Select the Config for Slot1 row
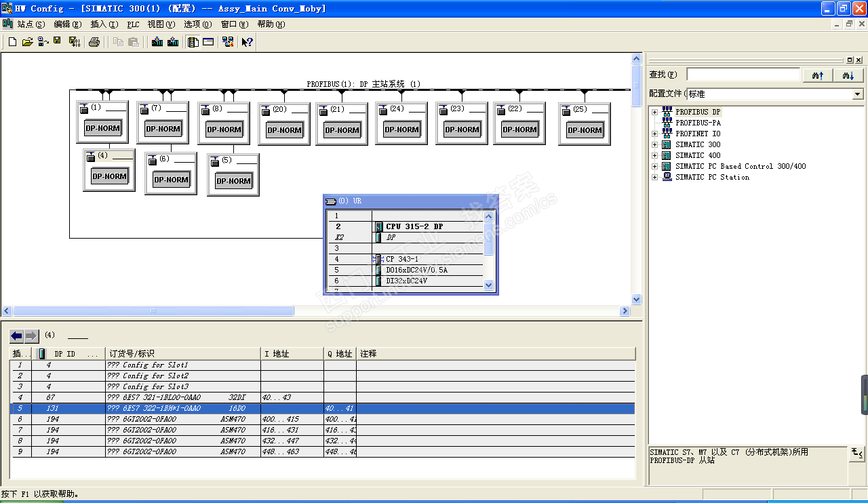 tap(322, 365)
